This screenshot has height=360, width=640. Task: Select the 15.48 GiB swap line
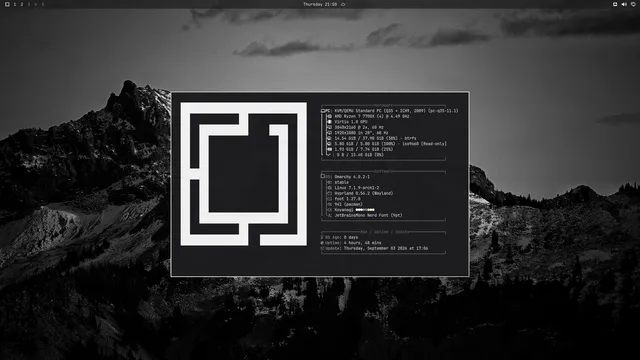tap(360, 155)
